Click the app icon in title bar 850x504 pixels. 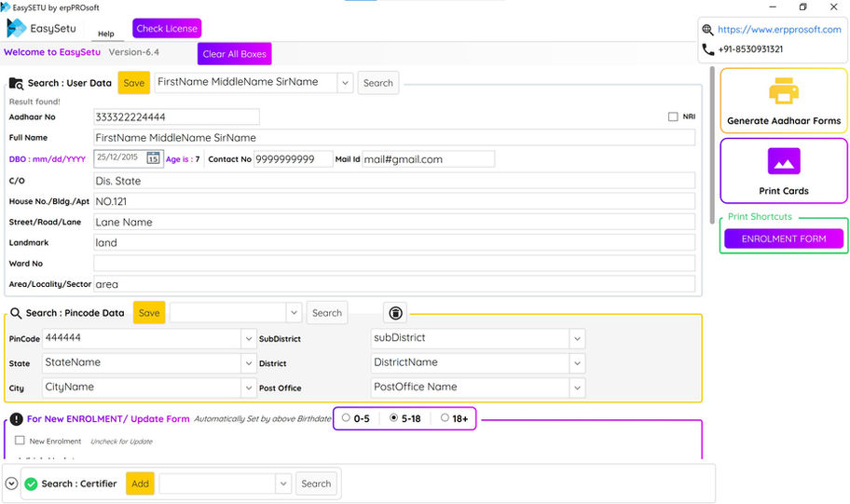click(x=6, y=7)
